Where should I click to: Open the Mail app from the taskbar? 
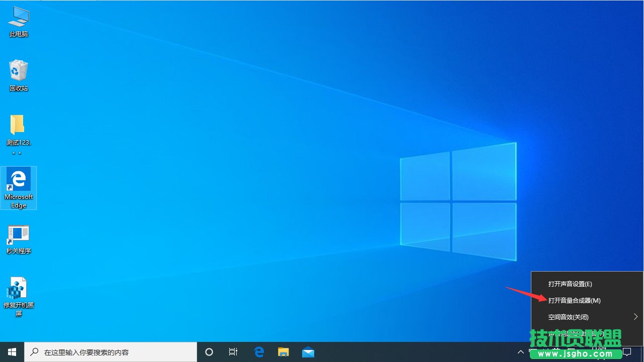(308, 352)
